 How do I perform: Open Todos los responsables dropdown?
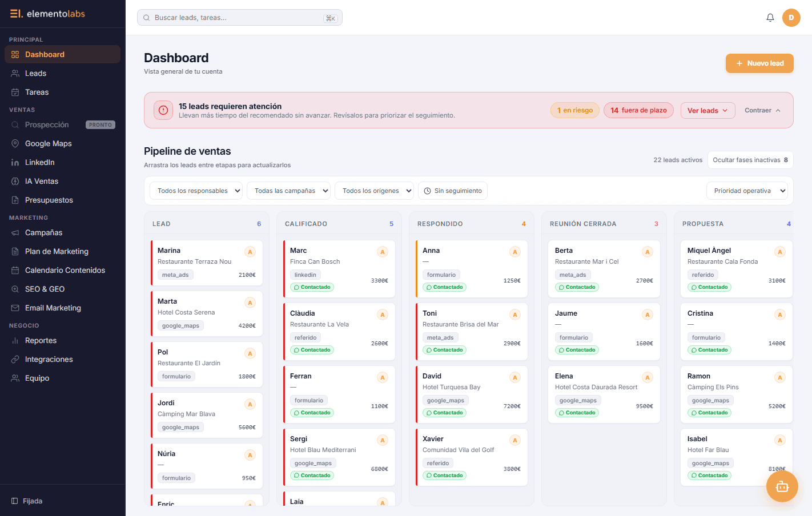click(196, 191)
